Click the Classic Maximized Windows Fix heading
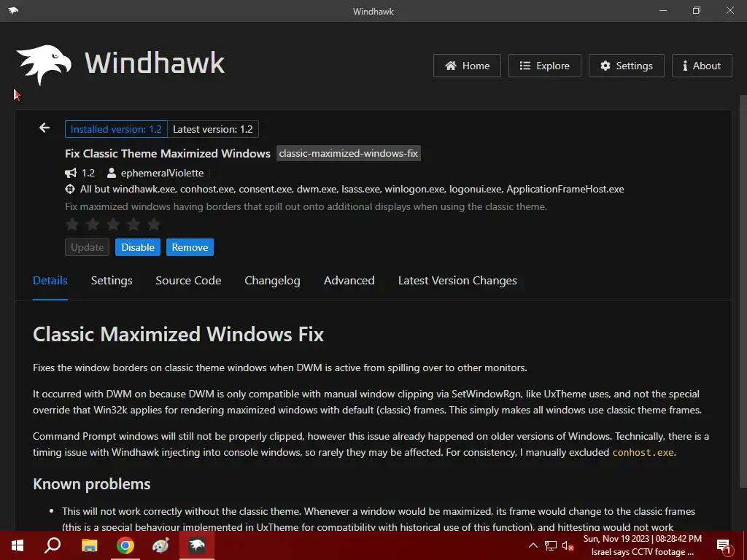This screenshot has height=560, width=747. click(178, 334)
